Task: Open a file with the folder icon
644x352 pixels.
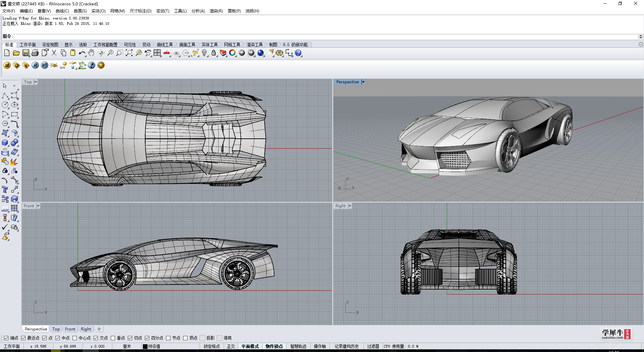Action: (16, 53)
